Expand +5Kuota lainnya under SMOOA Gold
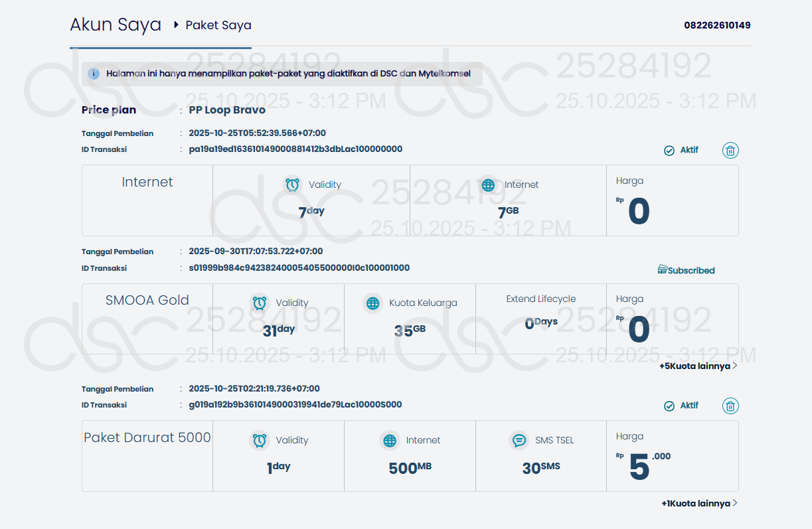The height and width of the screenshot is (529, 812). tap(698, 366)
